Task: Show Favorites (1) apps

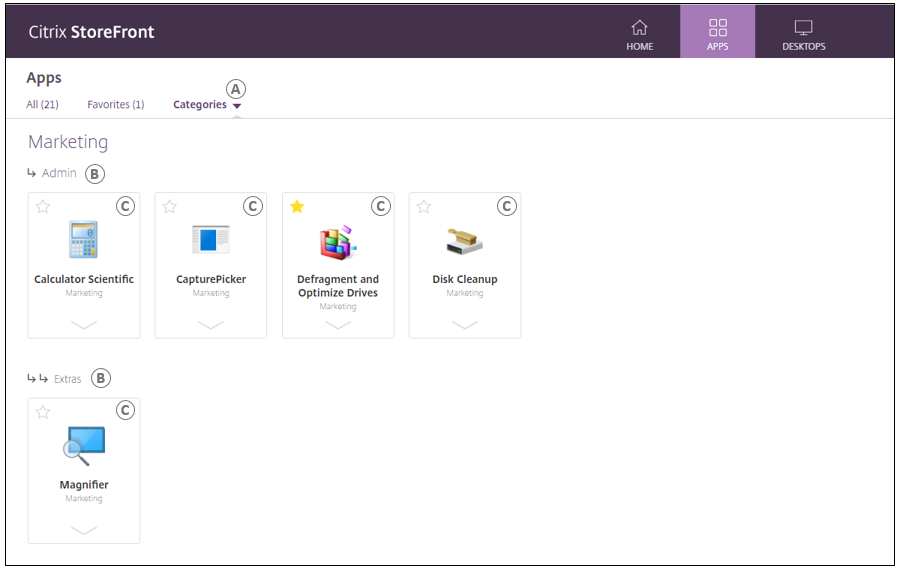Action: coord(115,104)
